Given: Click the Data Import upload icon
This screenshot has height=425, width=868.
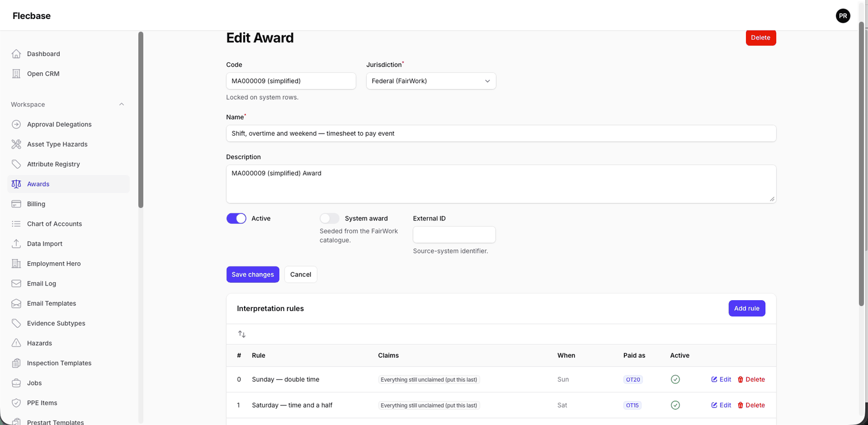Looking at the screenshot, I should click(x=16, y=244).
